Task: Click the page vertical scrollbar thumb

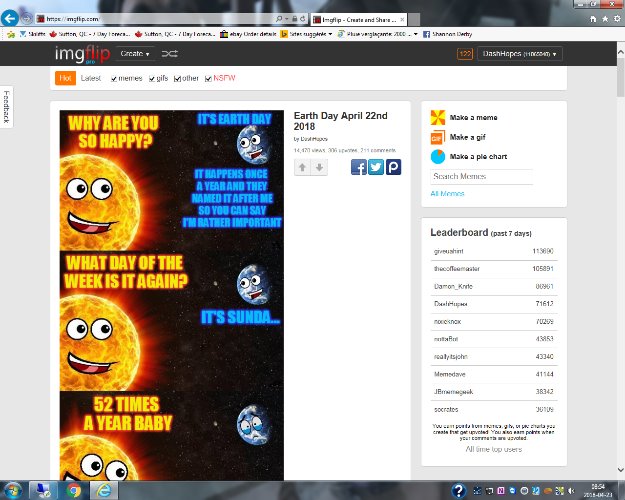Action: [621, 77]
